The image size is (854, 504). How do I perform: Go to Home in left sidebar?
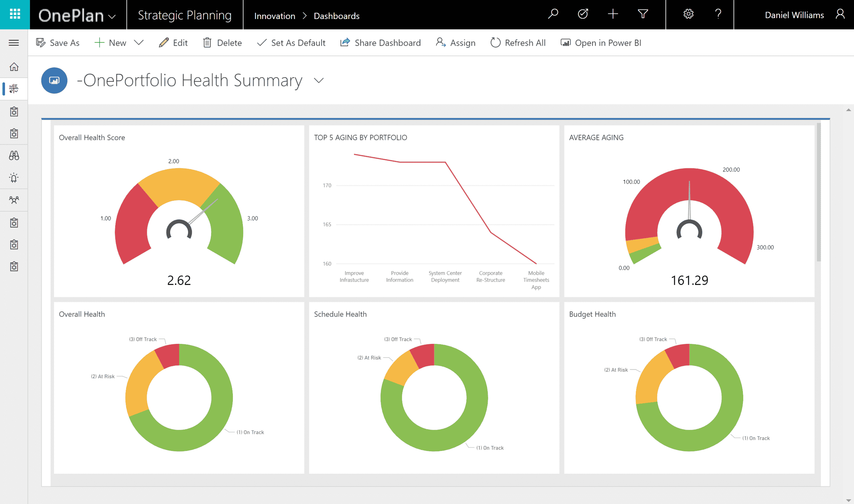point(14,67)
